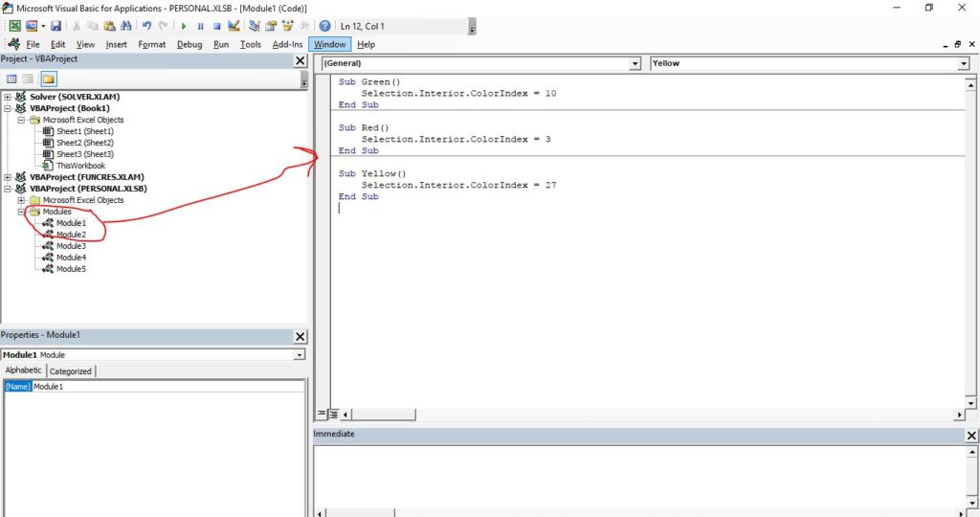980x517 pixels.
Task: Switch to Full Module View button
Action: coord(333,415)
